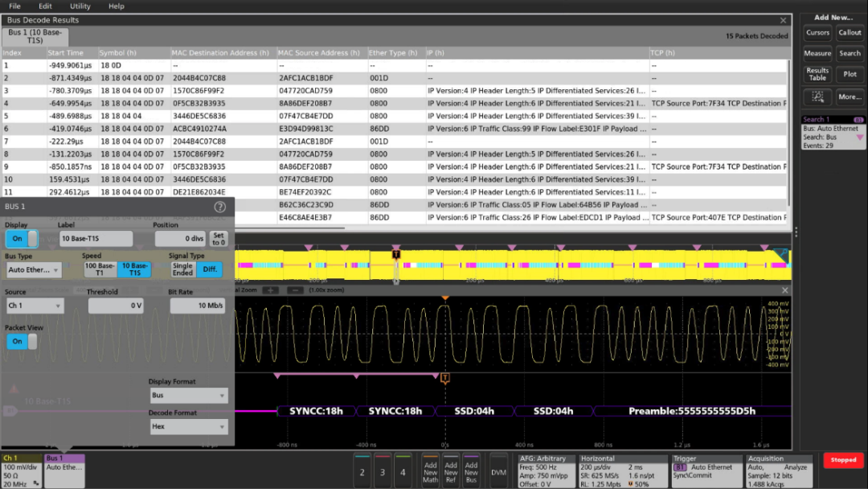Click the Set to 0 position button
Screen dimensions: 868x489
click(x=219, y=239)
